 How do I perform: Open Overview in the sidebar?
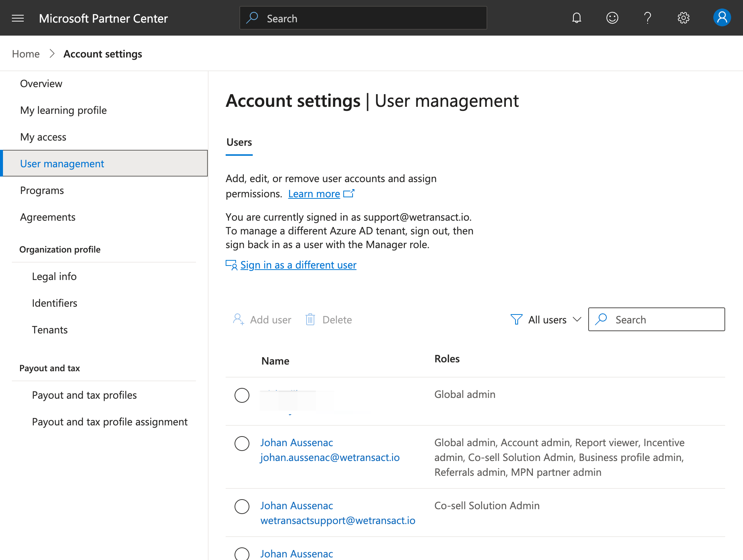tap(41, 83)
